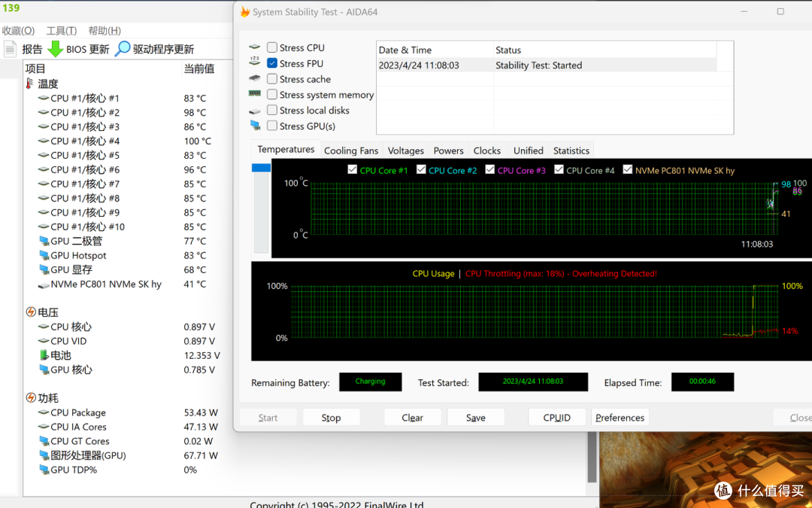Click the main window vertical scrollbar thumb

[592, 458]
